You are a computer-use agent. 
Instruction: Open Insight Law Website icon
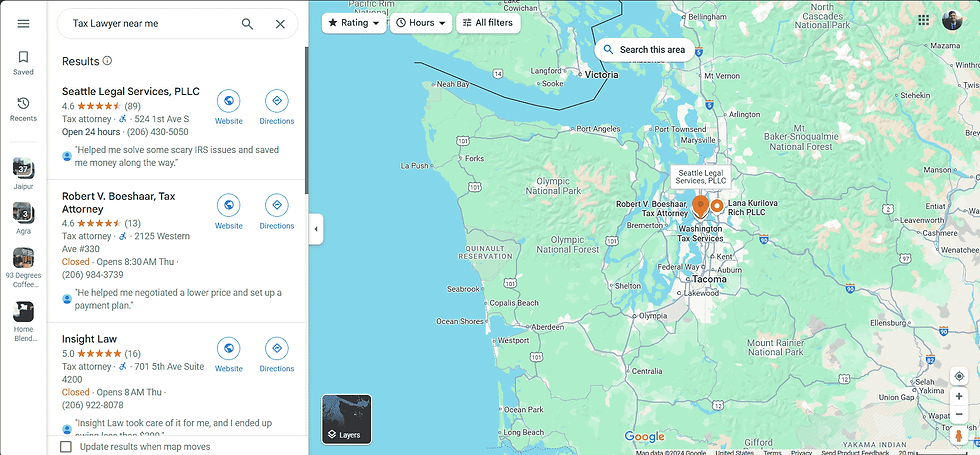[229, 348]
